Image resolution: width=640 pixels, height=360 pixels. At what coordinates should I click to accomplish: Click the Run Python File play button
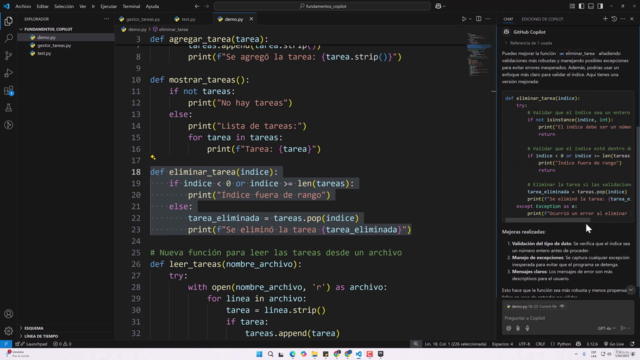pyautogui.click(x=464, y=19)
